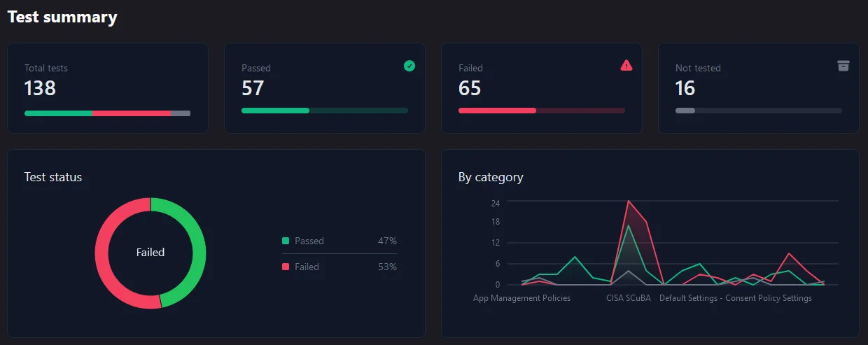Click the Failed label inside the donut

click(150, 252)
